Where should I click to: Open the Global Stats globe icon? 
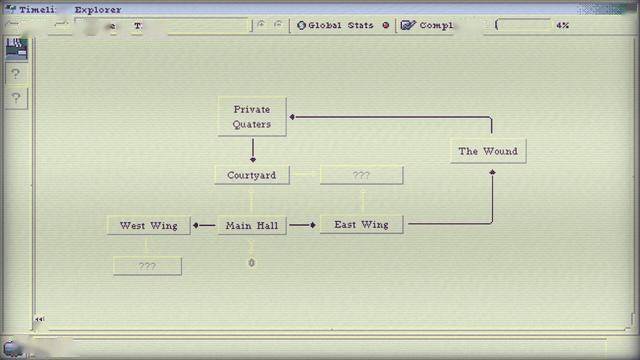tap(301, 25)
